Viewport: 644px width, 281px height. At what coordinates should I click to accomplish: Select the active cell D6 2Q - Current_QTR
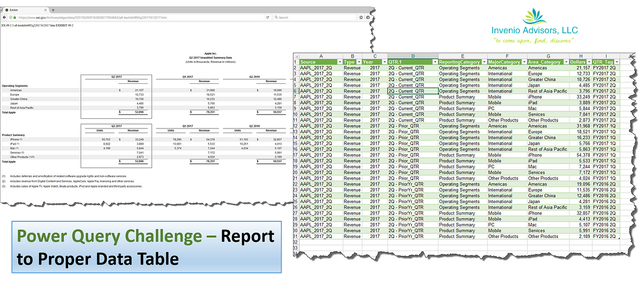click(x=412, y=91)
